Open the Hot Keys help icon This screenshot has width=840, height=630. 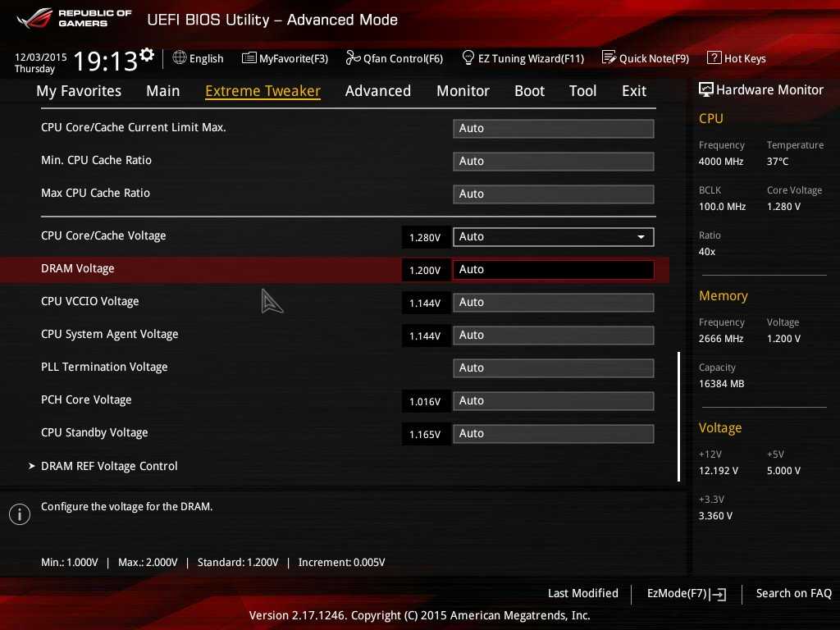[x=714, y=58]
